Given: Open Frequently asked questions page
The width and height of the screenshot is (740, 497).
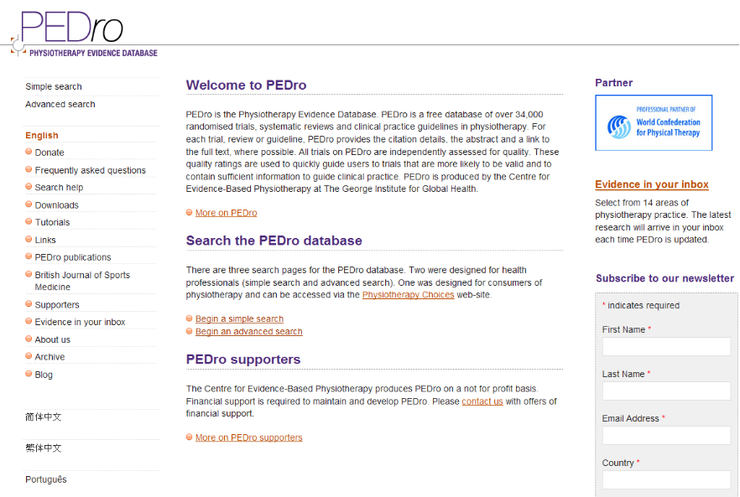Looking at the screenshot, I should [90, 171].
